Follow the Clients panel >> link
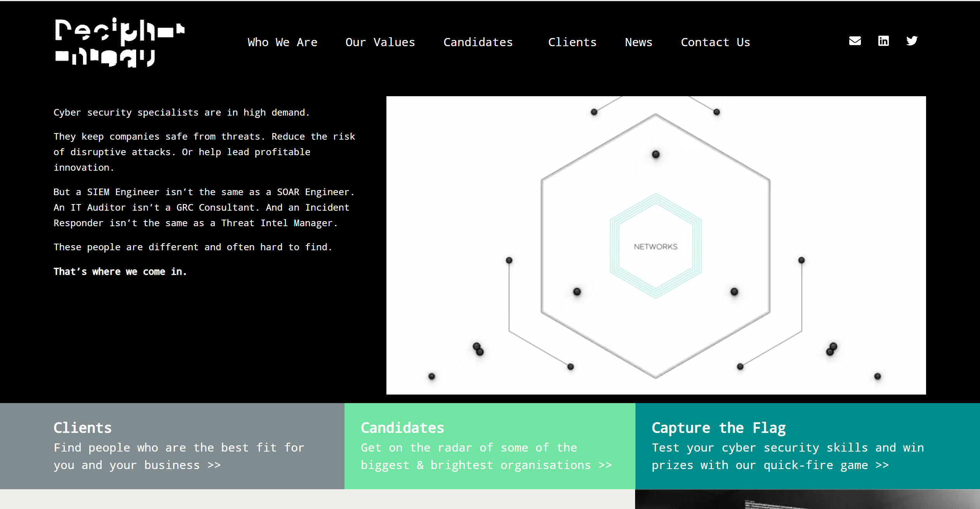 tap(213, 465)
